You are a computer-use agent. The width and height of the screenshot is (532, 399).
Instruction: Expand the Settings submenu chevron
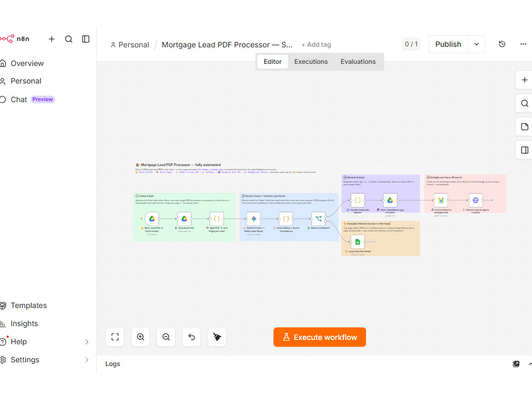87,360
